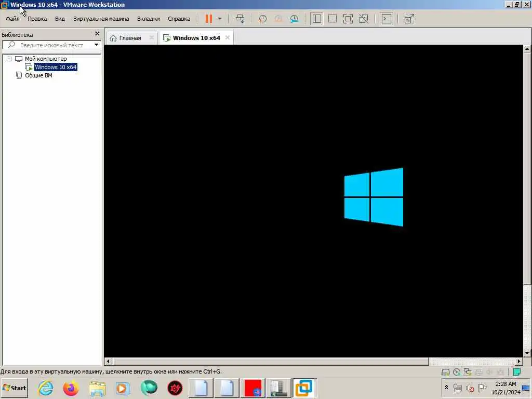The image size is (532, 399).
Task: Click the hard disk status icon
Action: (445, 372)
